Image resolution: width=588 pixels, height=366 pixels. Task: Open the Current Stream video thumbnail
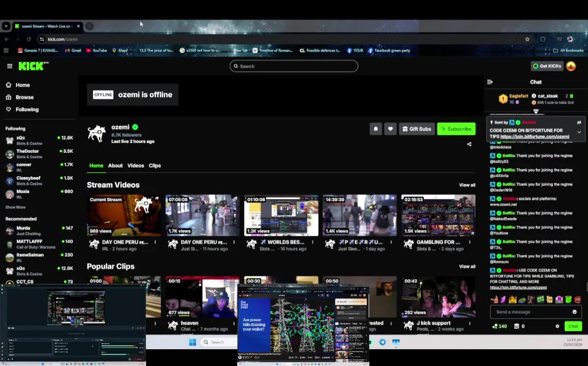[x=124, y=215]
